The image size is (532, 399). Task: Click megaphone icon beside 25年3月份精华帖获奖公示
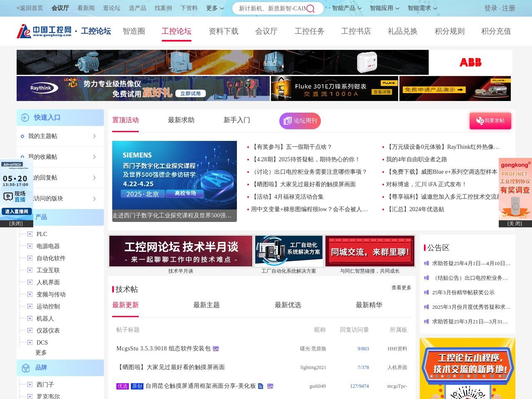[x=426, y=292]
